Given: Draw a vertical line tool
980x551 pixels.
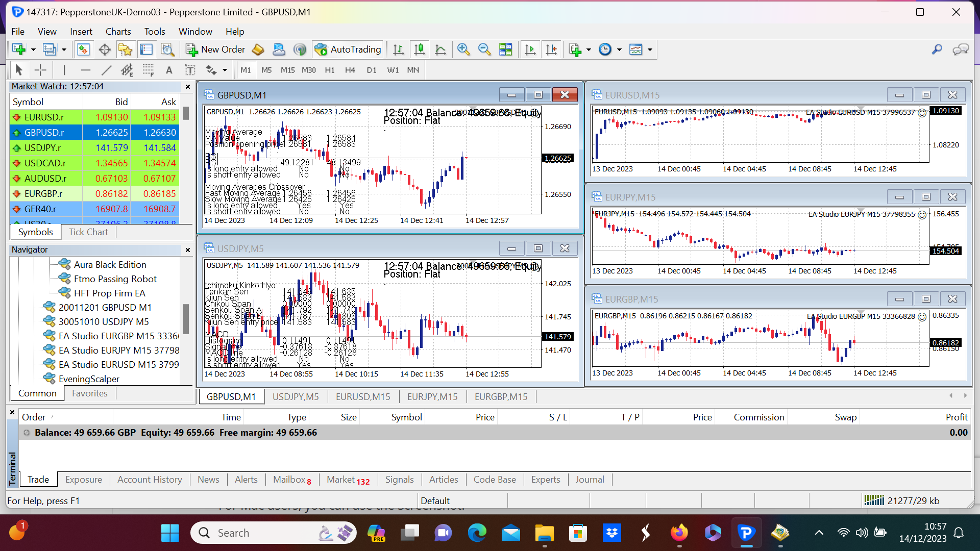Looking at the screenshot, I should (64, 70).
